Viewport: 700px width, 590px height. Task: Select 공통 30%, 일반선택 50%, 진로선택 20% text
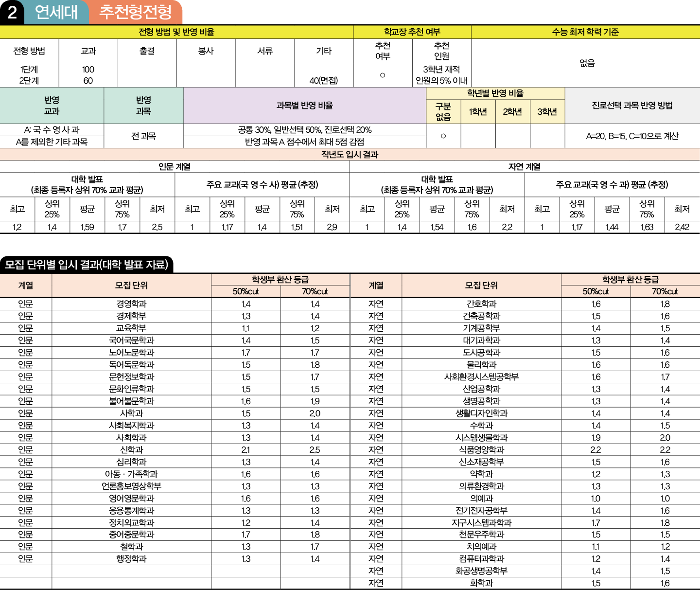[305, 130]
